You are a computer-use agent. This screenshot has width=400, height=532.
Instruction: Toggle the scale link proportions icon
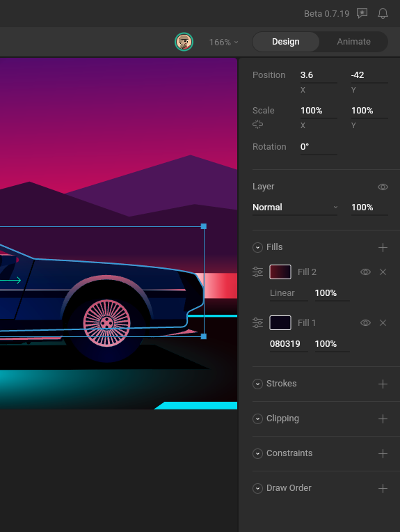click(x=257, y=125)
